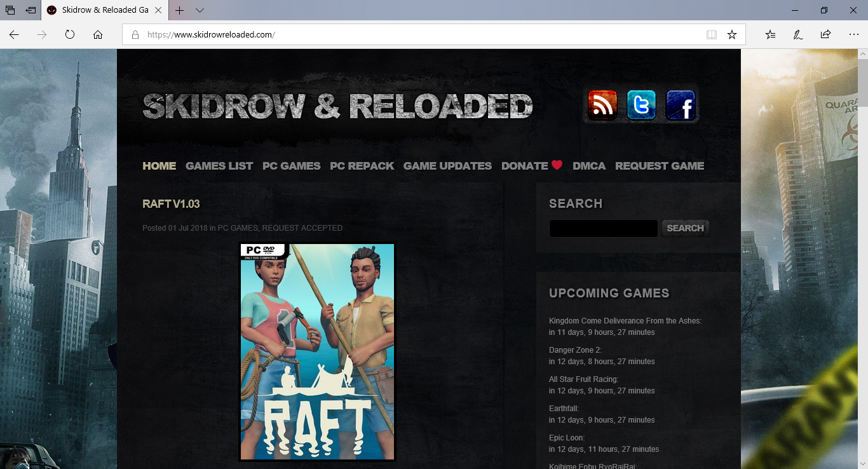Focus the site search text box
Image resolution: width=868 pixels, height=469 pixels.
(604, 228)
